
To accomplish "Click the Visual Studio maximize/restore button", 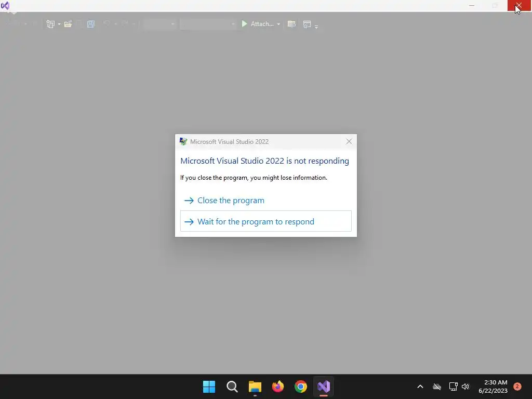I will point(495,6).
